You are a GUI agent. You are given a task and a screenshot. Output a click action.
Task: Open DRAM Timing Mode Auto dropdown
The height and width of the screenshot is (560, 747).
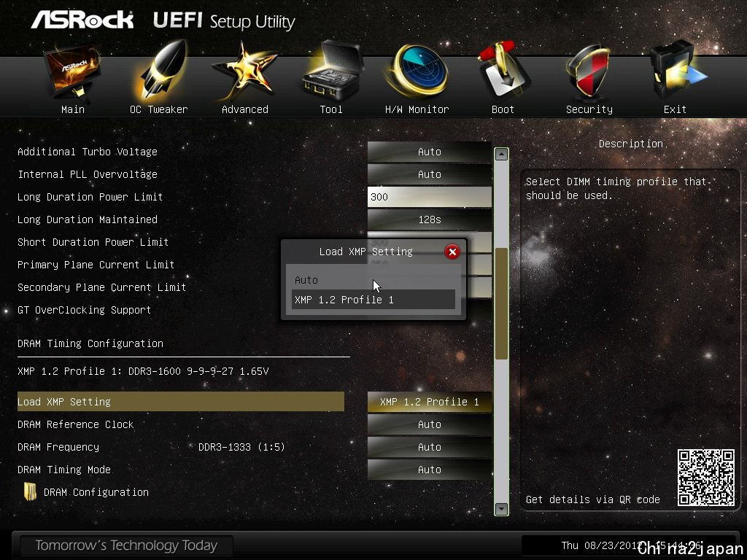click(x=429, y=470)
